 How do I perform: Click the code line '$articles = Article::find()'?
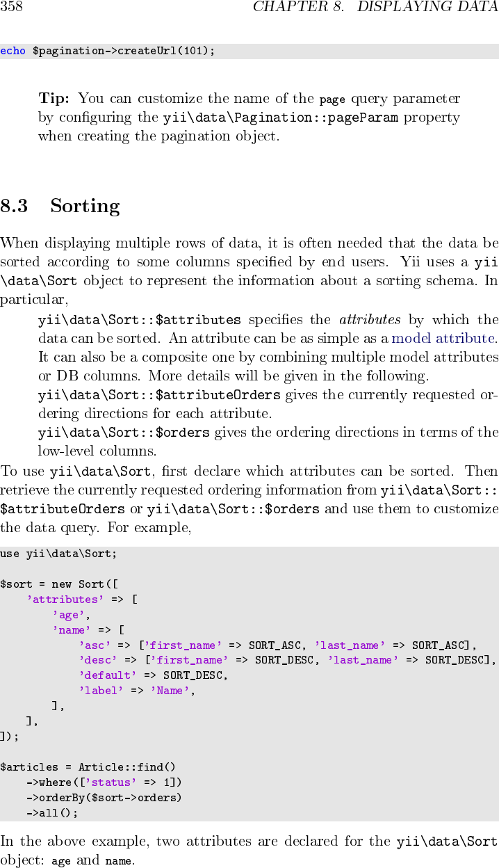88,767
